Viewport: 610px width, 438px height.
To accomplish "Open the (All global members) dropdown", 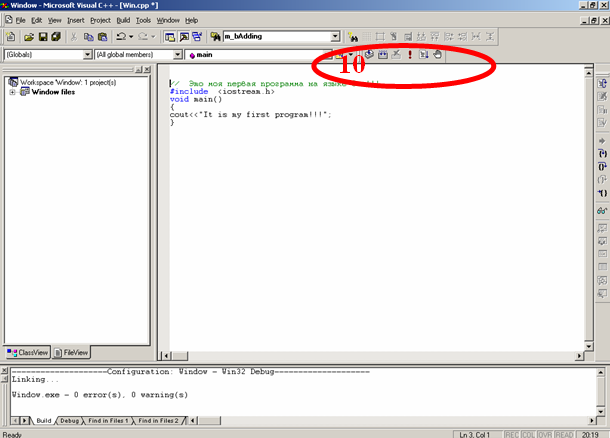I will click(178, 55).
